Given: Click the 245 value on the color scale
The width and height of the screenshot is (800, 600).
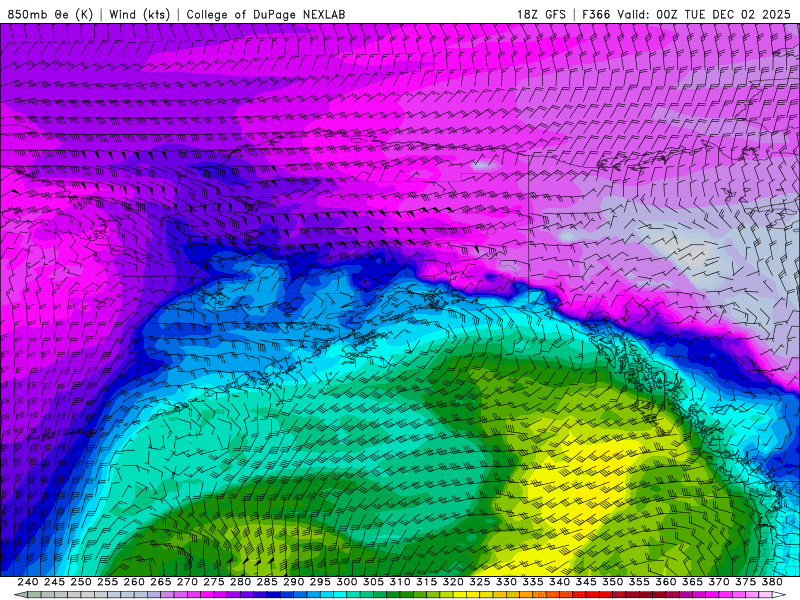Looking at the screenshot, I should [x=54, y=582].
